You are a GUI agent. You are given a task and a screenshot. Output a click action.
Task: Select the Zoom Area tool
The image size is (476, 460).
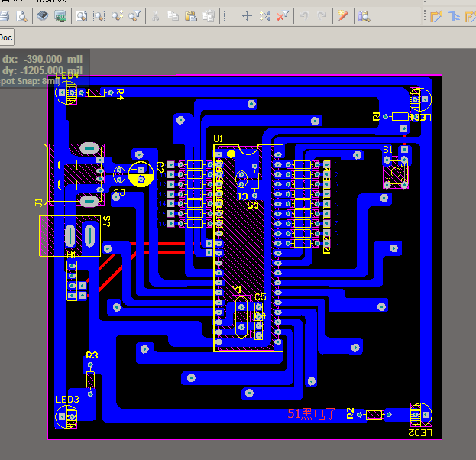click(x=99, y=16)
